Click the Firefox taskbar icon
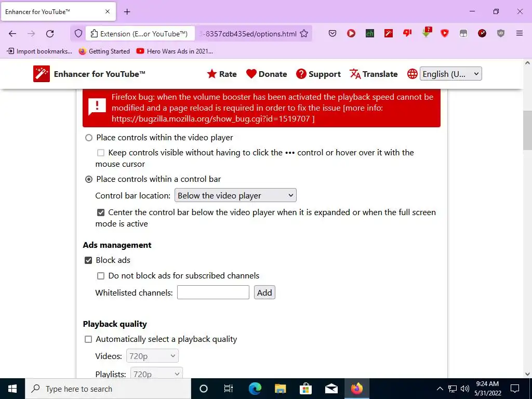Screen dimensions: 532x399 click(x=357, y=389)
